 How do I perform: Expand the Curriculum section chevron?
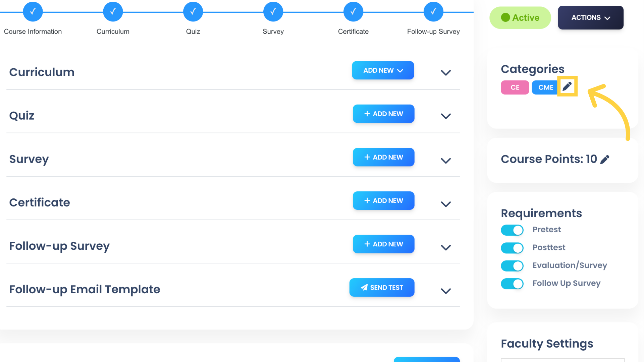pos(446,72)
